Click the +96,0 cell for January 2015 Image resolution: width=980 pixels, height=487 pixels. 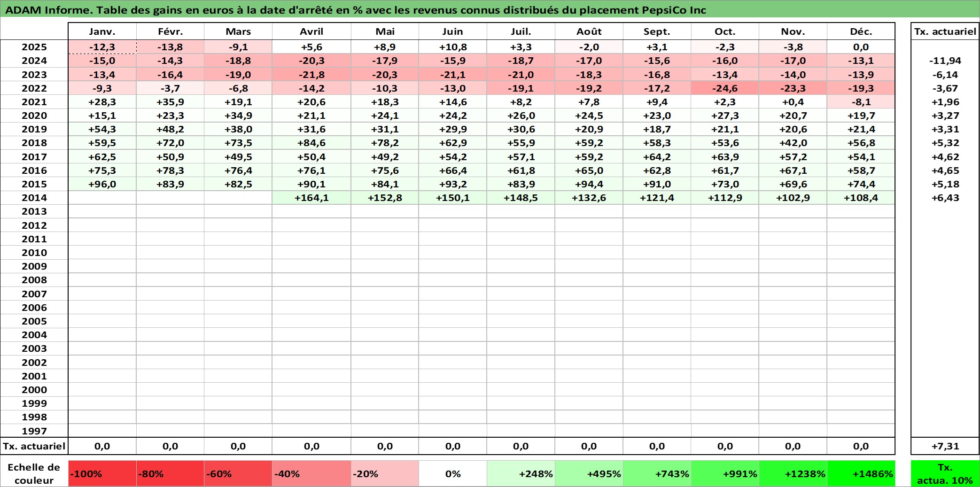pos(102,184)
